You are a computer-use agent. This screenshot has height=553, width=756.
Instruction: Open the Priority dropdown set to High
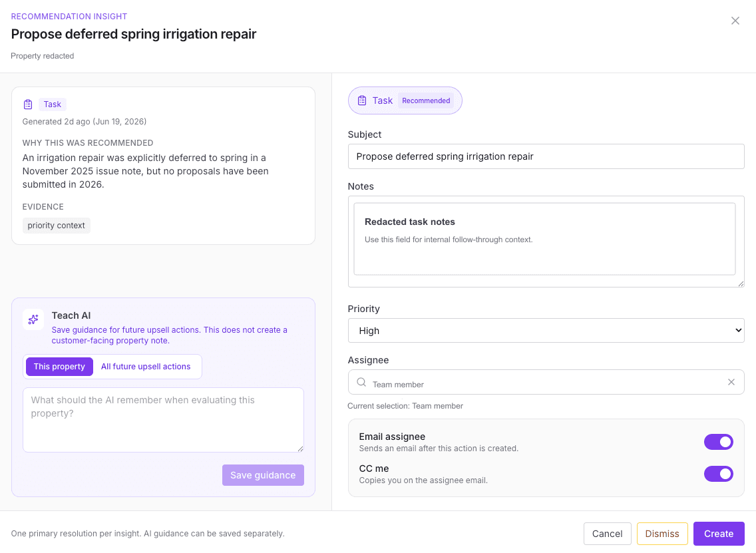point(546,330)
